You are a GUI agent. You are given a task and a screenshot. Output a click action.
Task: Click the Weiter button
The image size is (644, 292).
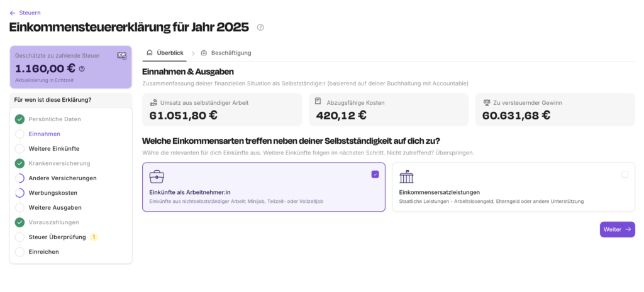[618, 230]
